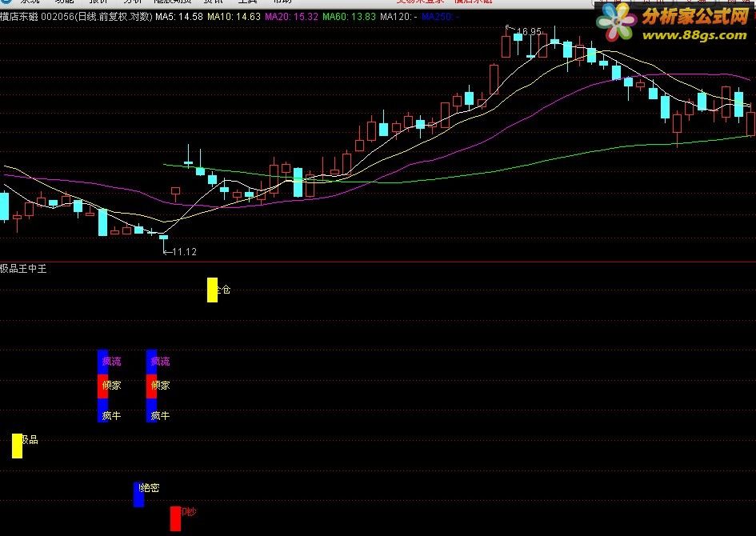This screenshot has height=536, width=756.
Task: Click the dark blue MA250 label
Action: [440, 17]
